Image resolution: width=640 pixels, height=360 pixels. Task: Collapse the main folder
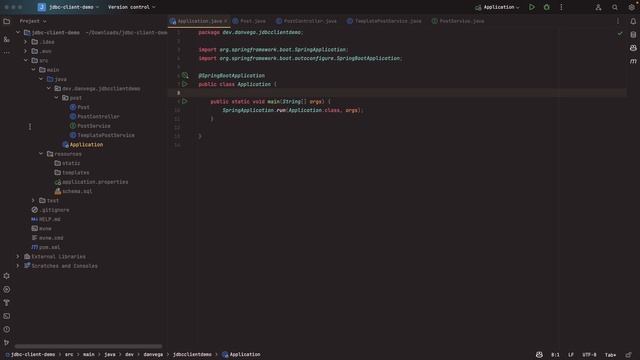point(33,70)
